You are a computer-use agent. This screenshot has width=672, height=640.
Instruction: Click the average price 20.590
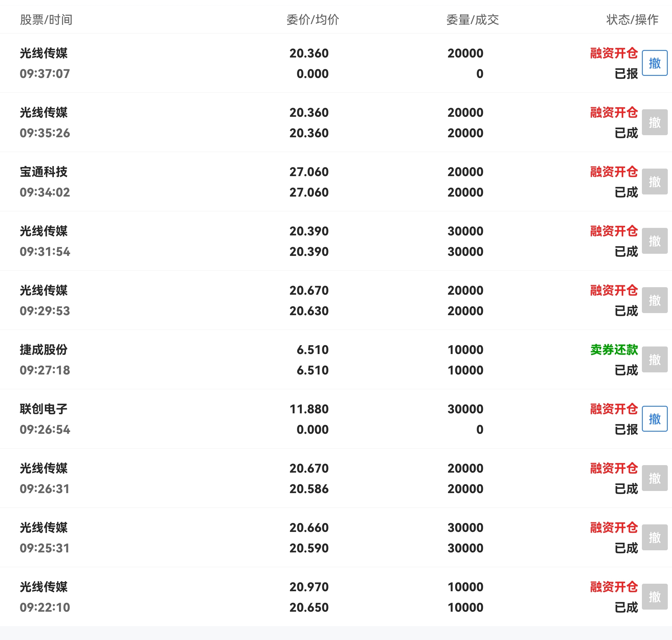click(309, 548)
